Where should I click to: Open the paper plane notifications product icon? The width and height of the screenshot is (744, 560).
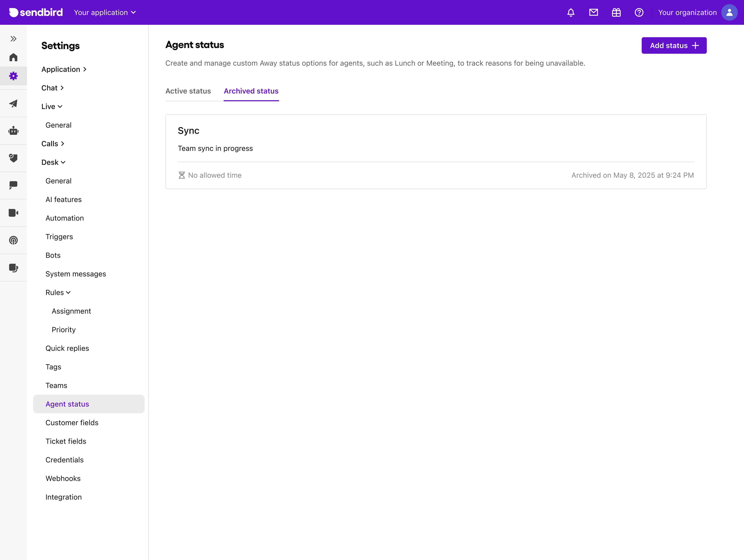point(13,104)
